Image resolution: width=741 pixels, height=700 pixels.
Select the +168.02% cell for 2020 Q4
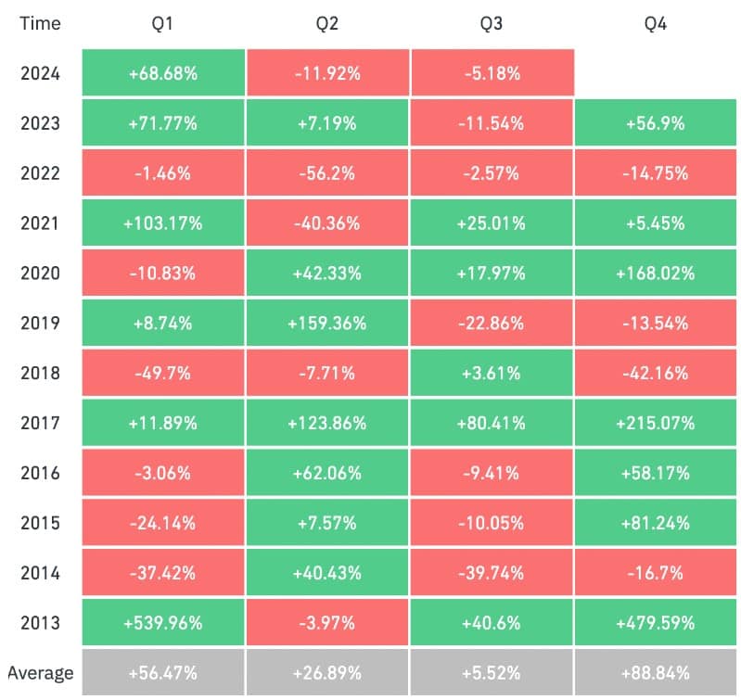(x=656, y=273)
